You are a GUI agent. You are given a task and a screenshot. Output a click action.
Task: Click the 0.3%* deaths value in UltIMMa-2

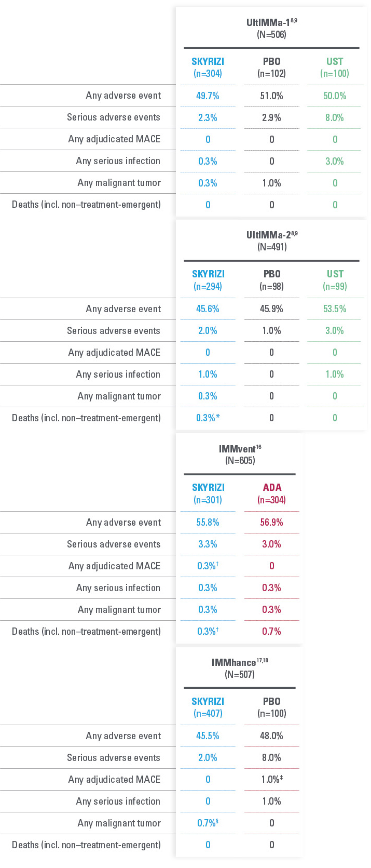click(x=208, y=418)
